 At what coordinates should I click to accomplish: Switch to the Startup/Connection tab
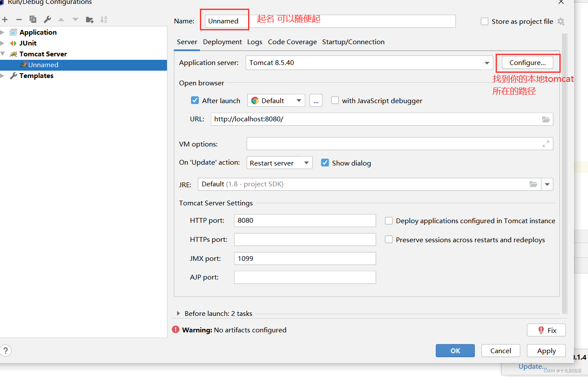(x=353, y=42)
